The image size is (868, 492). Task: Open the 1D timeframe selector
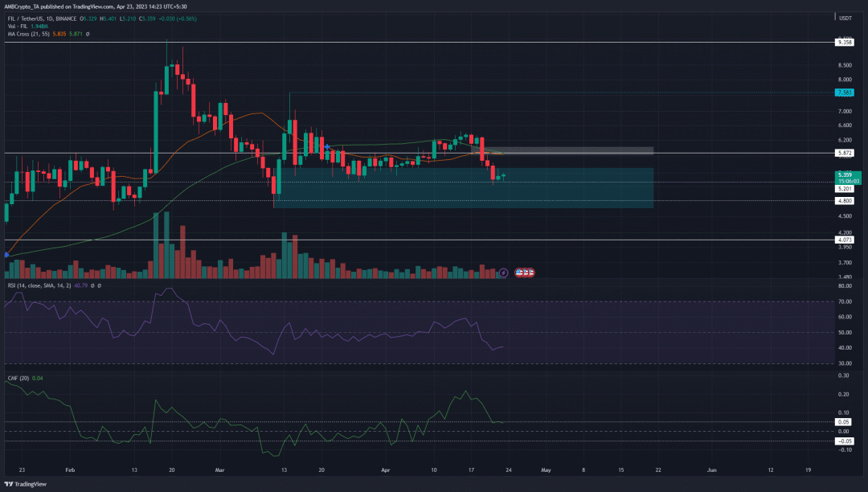[x=51, y=18]
